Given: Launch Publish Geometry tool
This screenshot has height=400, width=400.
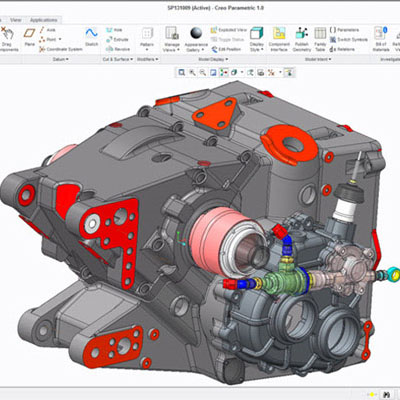Looking at the screenshot, I should coord(302,39).
